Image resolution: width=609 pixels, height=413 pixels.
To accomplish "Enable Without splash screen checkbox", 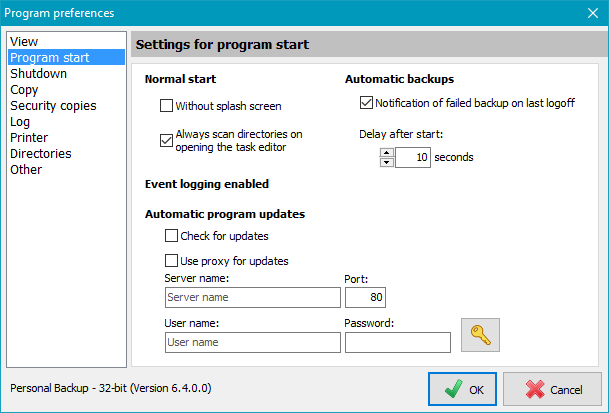I will click(166, 106).
